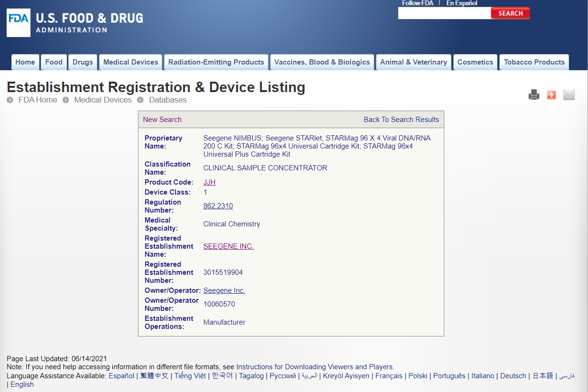Click the CLINICAL SAMPLE CONCENTRATOR classification value

point(265,168)
